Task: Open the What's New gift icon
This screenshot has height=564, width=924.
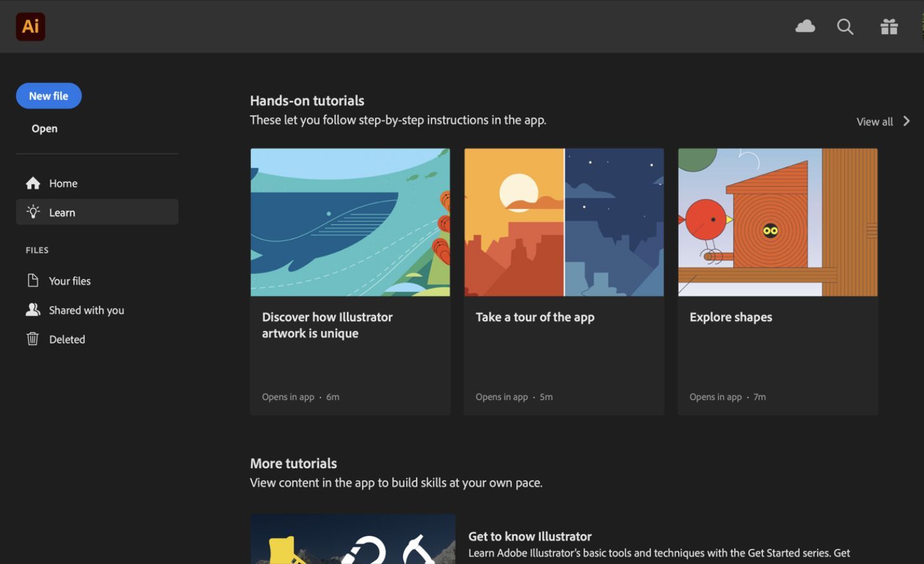Action: [889, 27]
